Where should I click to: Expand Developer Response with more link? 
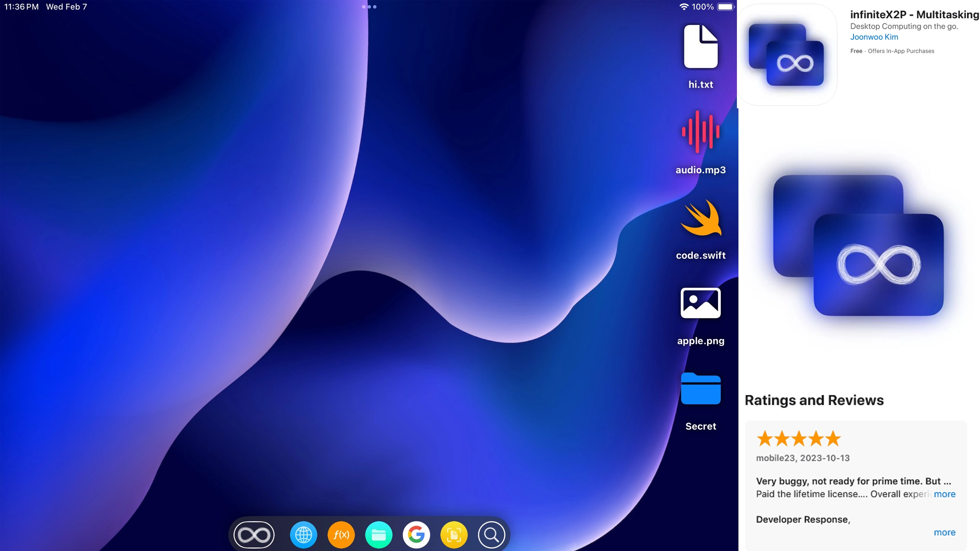click(944, 532)
